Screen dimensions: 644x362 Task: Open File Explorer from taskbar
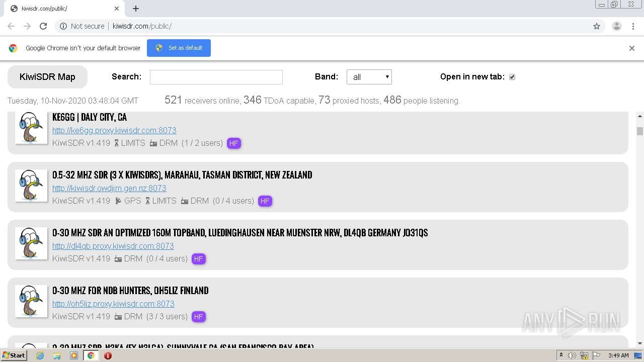(57, 355)
